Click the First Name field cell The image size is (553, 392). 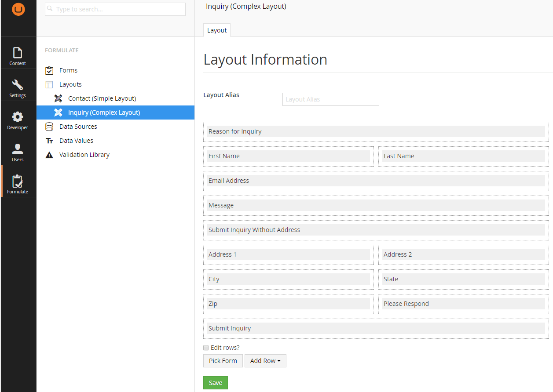[289, 156]
